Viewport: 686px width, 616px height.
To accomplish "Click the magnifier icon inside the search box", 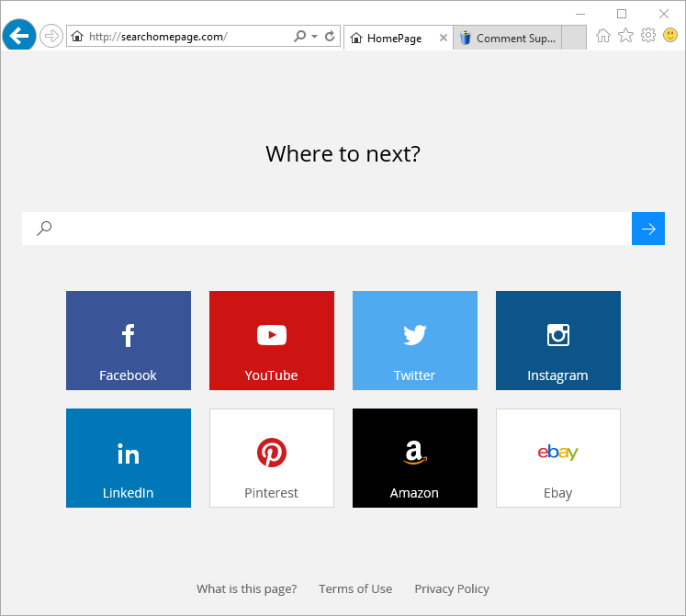I will coord(44,228).
